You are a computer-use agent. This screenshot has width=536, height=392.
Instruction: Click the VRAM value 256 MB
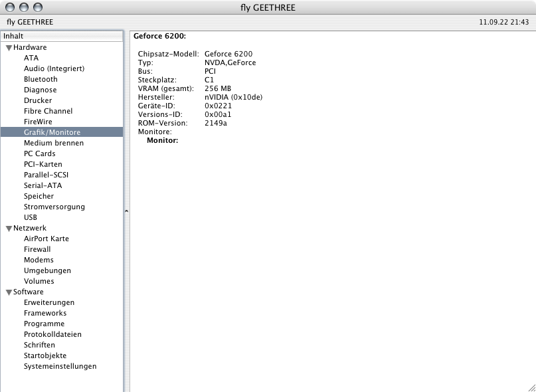[218, 88]
